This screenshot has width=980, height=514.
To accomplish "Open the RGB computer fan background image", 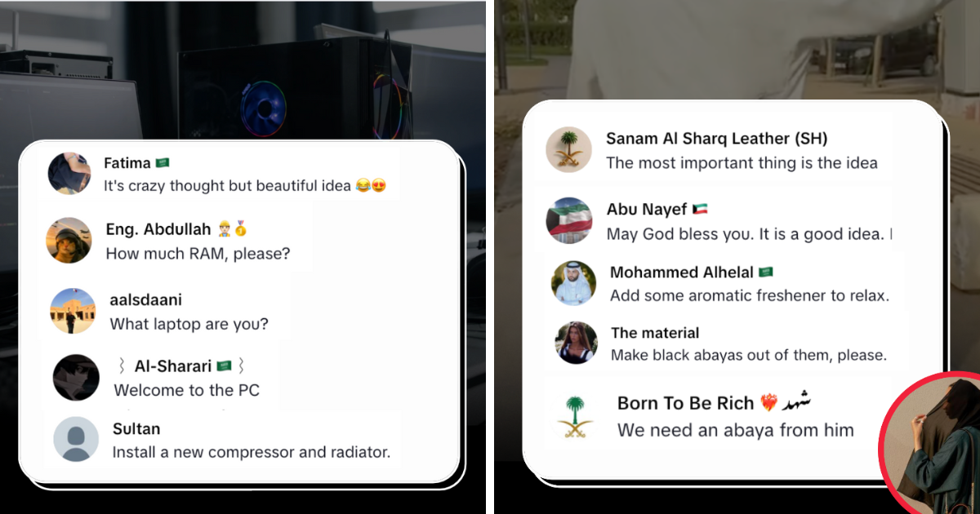I will point(265,104).
